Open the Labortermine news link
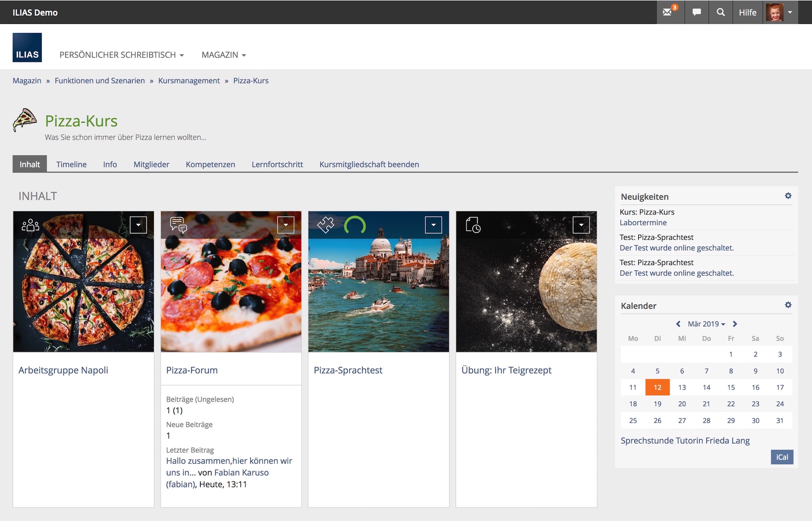 click(x=643, y=223)
